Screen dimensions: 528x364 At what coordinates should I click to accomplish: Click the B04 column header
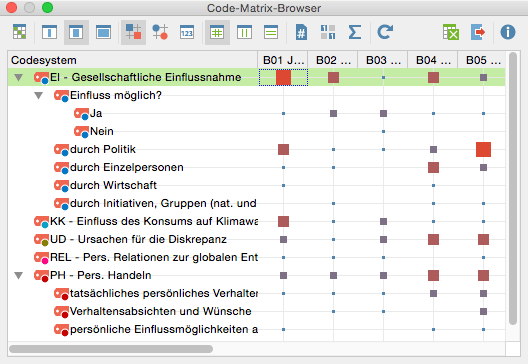coord(433,60)
